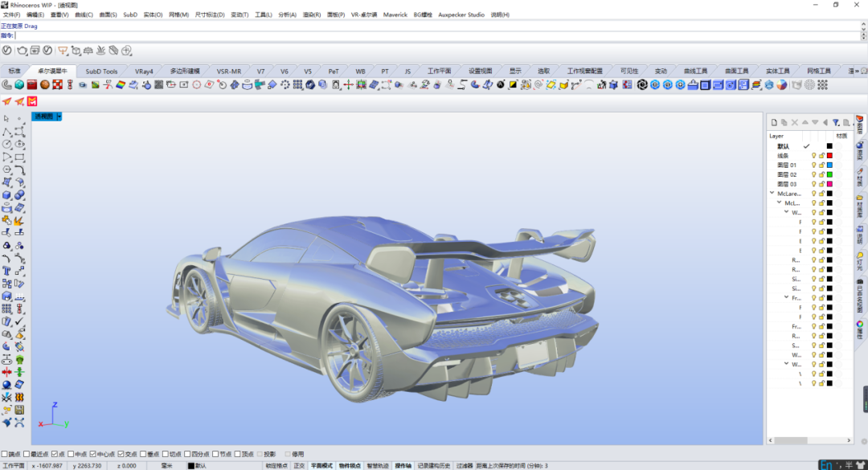Change red color swatch of 线条 layer
Image resolution: width=868 pixels, height=470 pixels.
click(829, 156)
